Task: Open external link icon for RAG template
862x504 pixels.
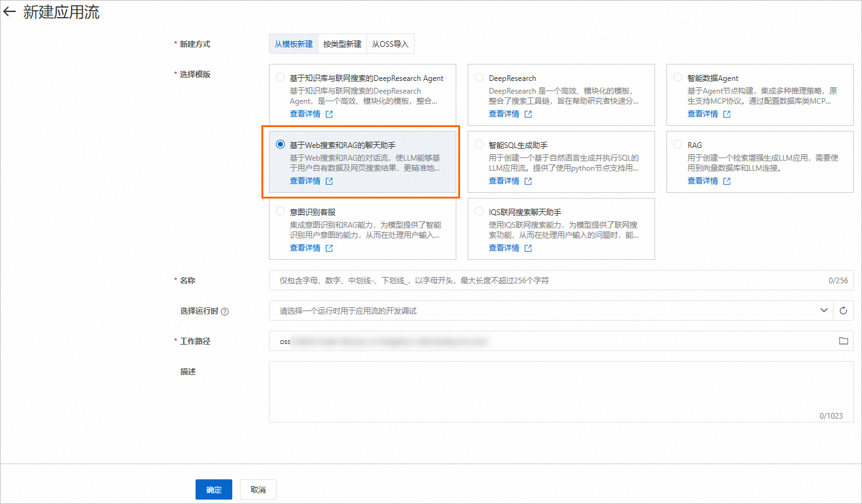Action: pyautogui.click(x=727, y=181)
